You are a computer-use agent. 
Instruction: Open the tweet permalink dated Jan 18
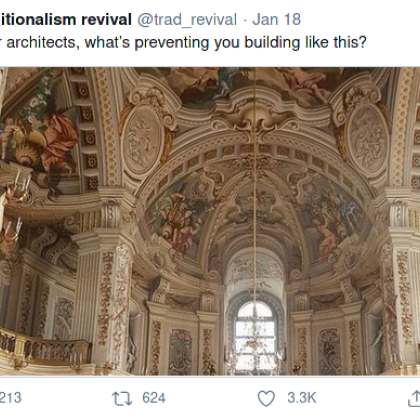coord(277,20)
